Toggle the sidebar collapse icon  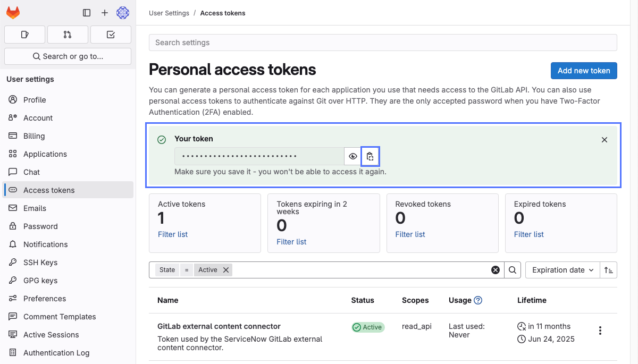pos(87,13)
